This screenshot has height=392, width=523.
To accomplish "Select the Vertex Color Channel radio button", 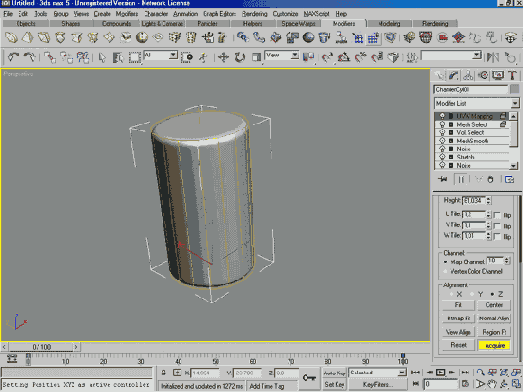I will [x=445, y=272].
